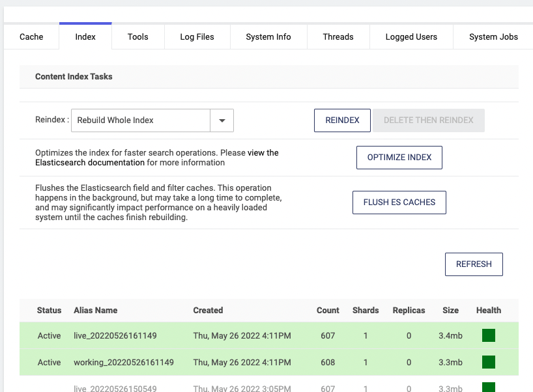The height and width of the screenshot is (392, 533).
Task: Open the Tools tab
Action: point(137,37)
